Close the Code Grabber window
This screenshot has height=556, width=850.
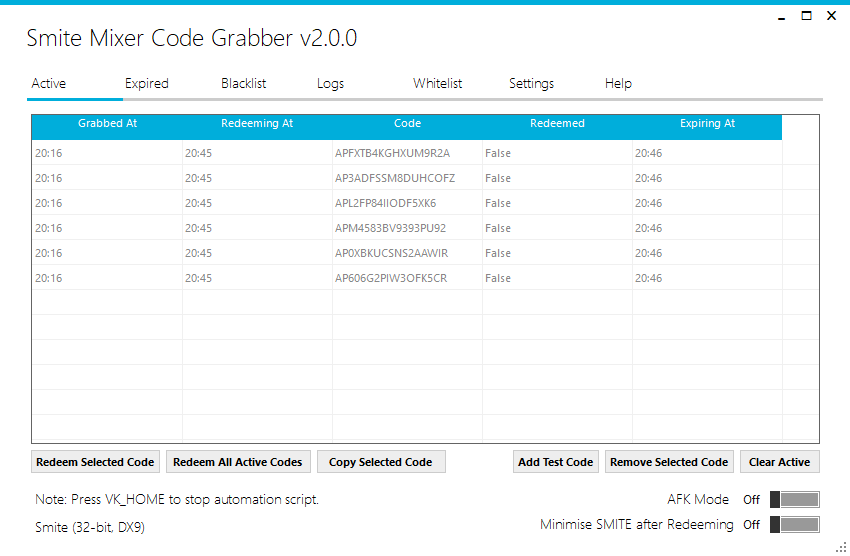click(832, 16)
